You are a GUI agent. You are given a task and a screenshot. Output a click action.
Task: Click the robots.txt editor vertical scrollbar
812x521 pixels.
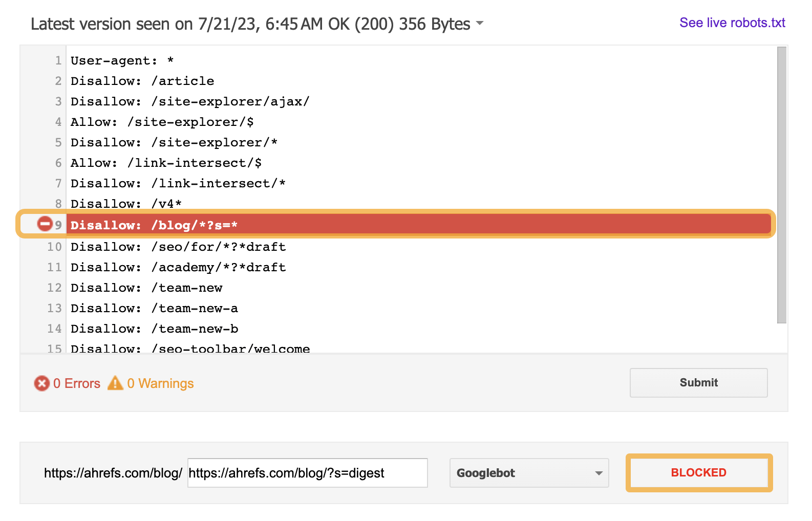(x=781, y=184)
